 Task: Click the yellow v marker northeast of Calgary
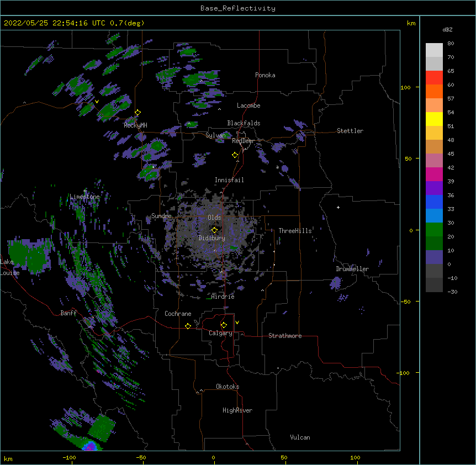click(237, 323)
